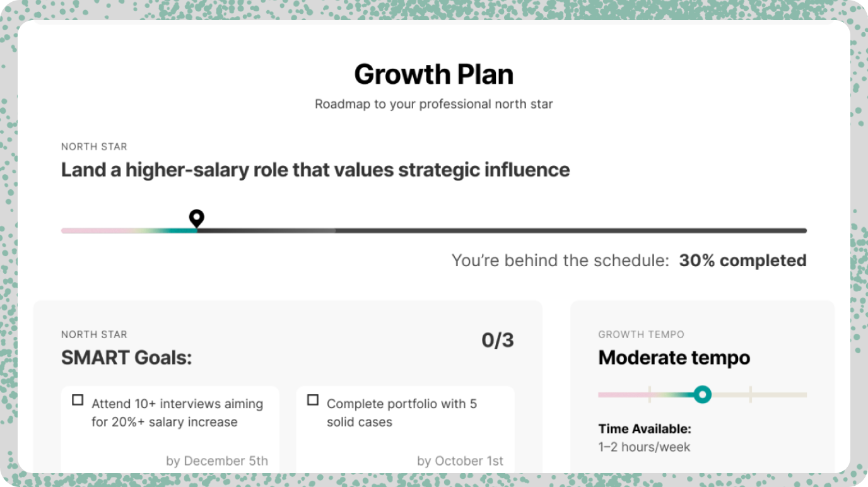This screenshot has width=868, height=487.
Task: Click the first tick mark on tempo slider
Action: click(650, 395)
